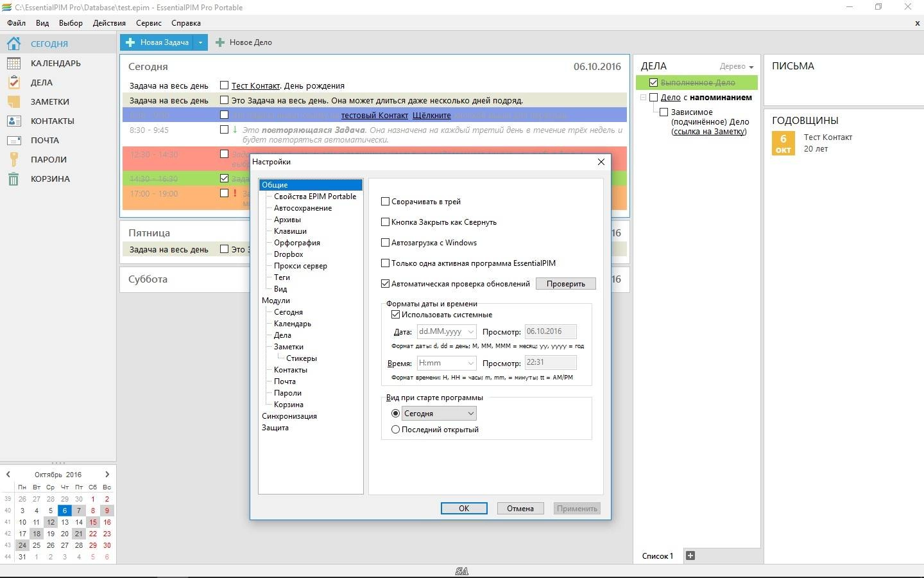Screen dimensions: 924x578
Task: Click Отмена in the Настройки dialog
Action: (x=520, y=509)
